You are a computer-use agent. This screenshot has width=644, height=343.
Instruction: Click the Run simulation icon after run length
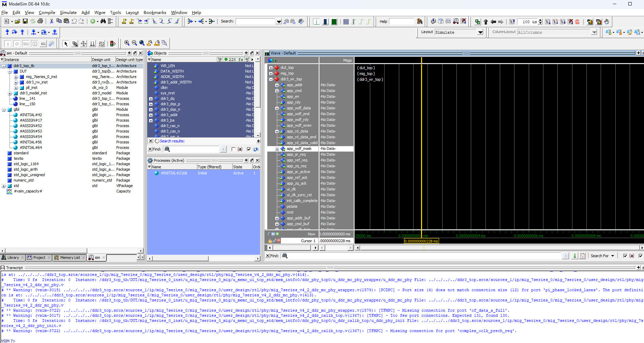[548, 21]
